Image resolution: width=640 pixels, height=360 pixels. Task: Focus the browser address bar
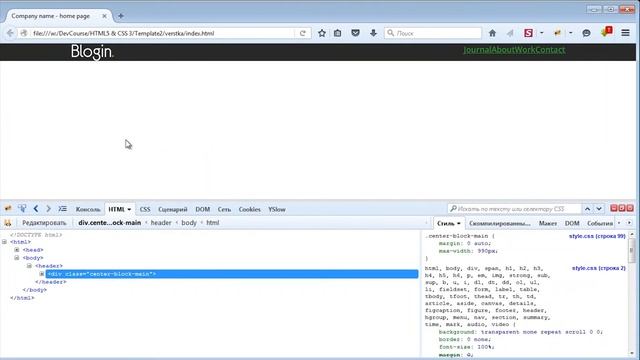[x=163, y=33]
